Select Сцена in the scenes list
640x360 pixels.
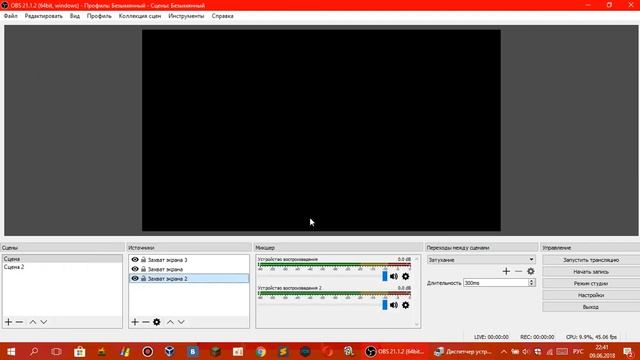[x=62, y=259]
